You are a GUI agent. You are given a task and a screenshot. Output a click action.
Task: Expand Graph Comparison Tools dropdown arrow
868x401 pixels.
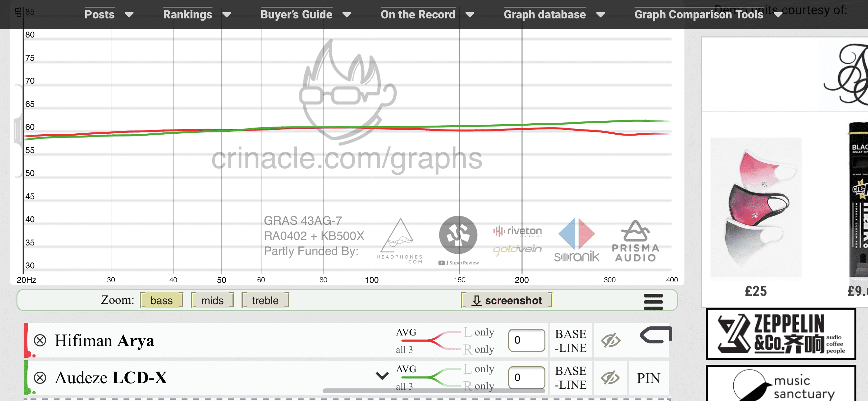778,15
